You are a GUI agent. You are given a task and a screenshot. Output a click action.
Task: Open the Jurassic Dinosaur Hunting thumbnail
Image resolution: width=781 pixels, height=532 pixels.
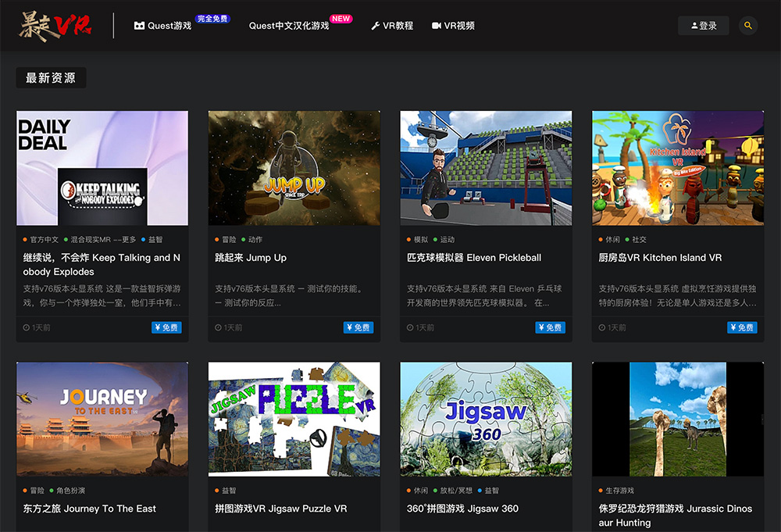[677, 419]
